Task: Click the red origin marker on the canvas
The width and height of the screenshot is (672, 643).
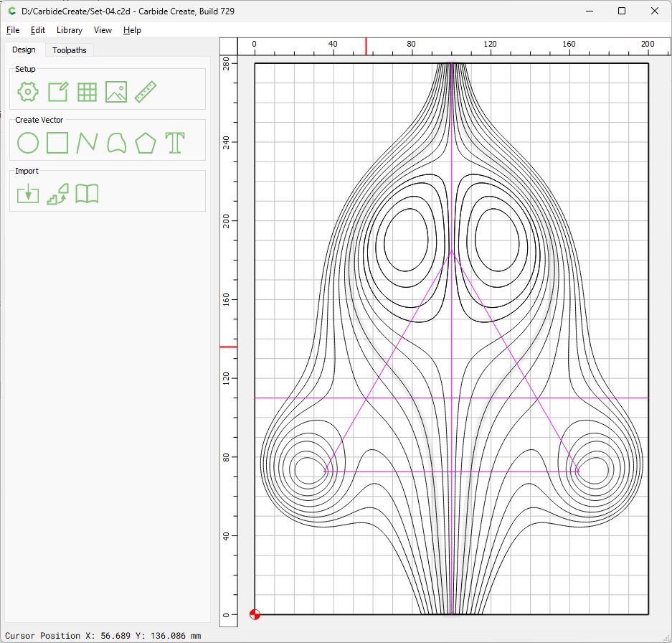Action: (x=255, y=614)
